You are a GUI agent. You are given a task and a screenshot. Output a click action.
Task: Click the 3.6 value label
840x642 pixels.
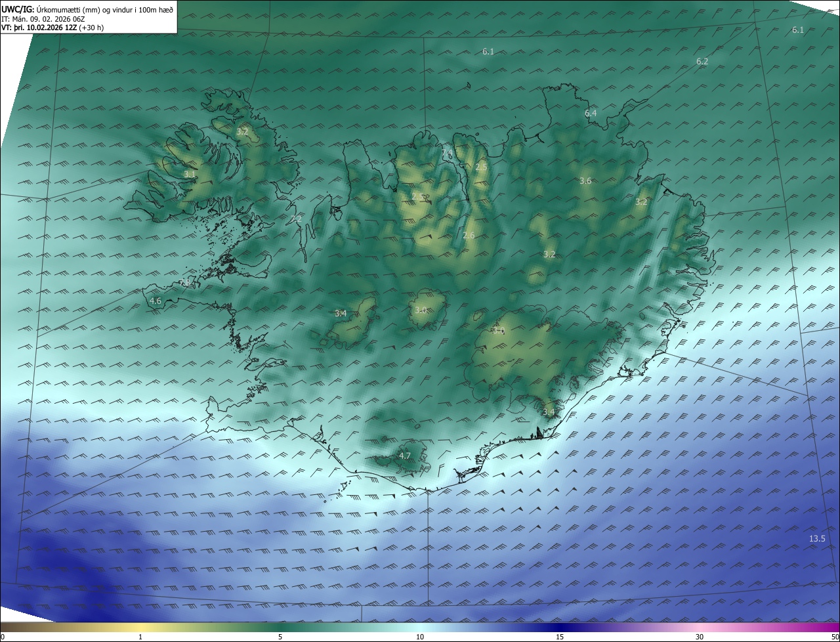[x=585, y=181]
